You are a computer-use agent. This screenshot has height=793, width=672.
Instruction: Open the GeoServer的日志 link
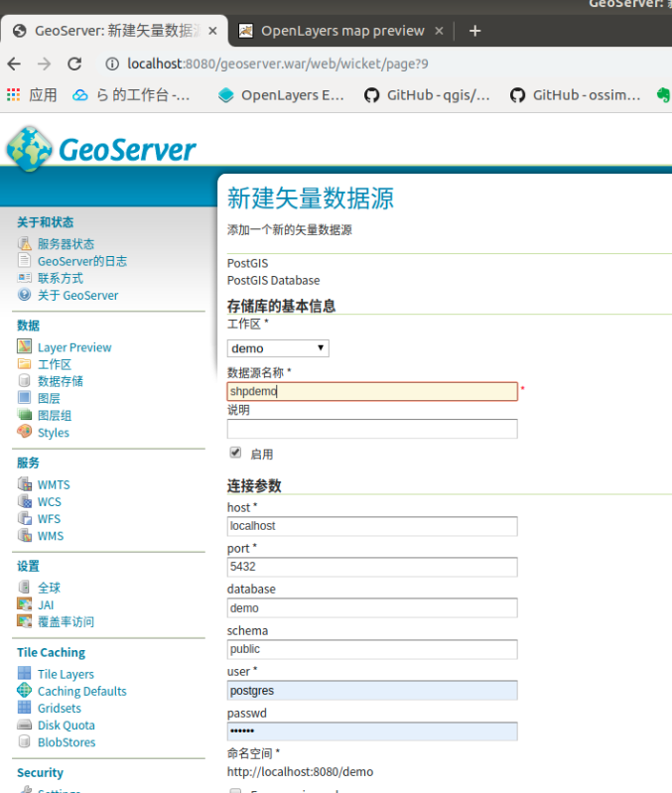coord(81,261)
